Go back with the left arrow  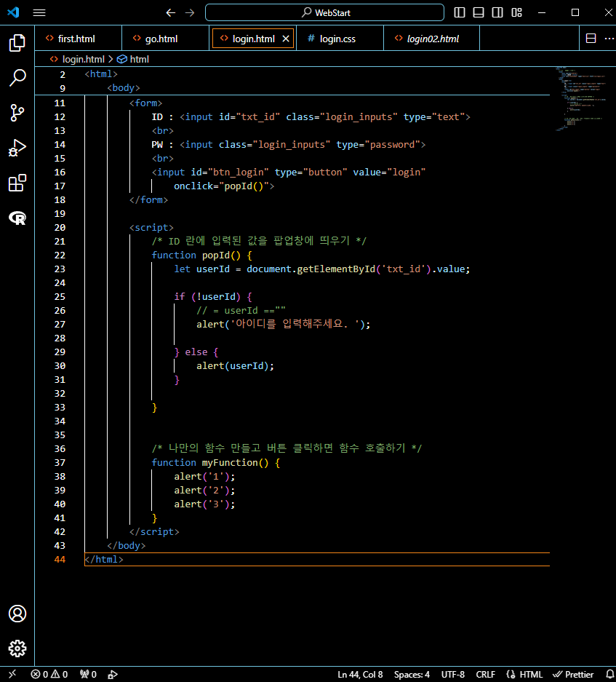[x=170, y=12]
